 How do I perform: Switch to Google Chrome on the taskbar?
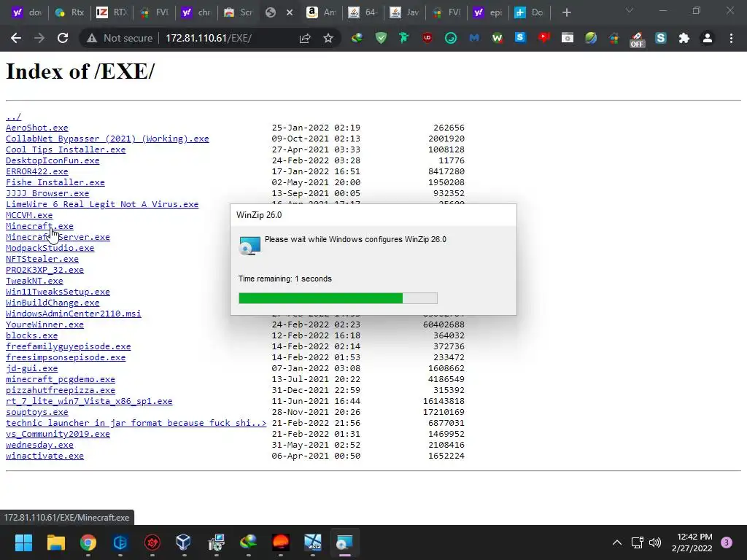click(x=88, y=542)
